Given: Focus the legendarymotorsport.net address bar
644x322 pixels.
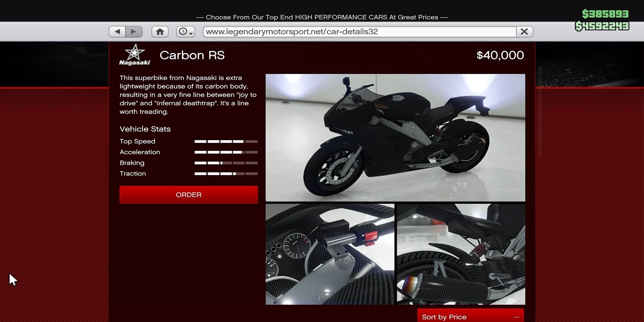Looking at the screenshot, I should click(359, 32).
